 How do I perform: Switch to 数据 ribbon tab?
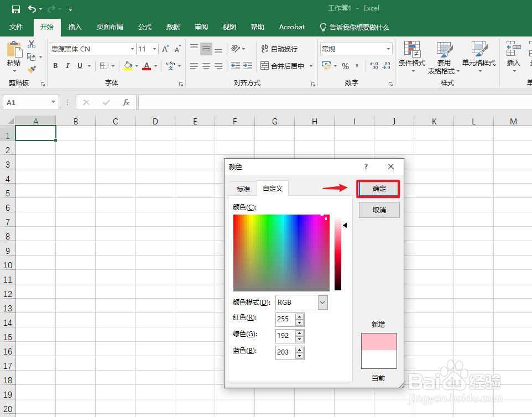[x=173, y=27]
